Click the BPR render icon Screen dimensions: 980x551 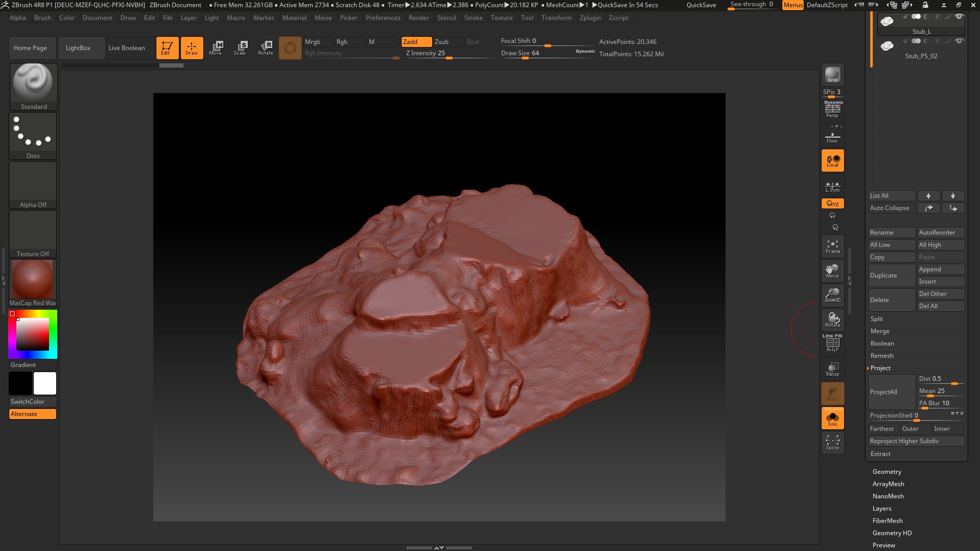click(832, 75)
